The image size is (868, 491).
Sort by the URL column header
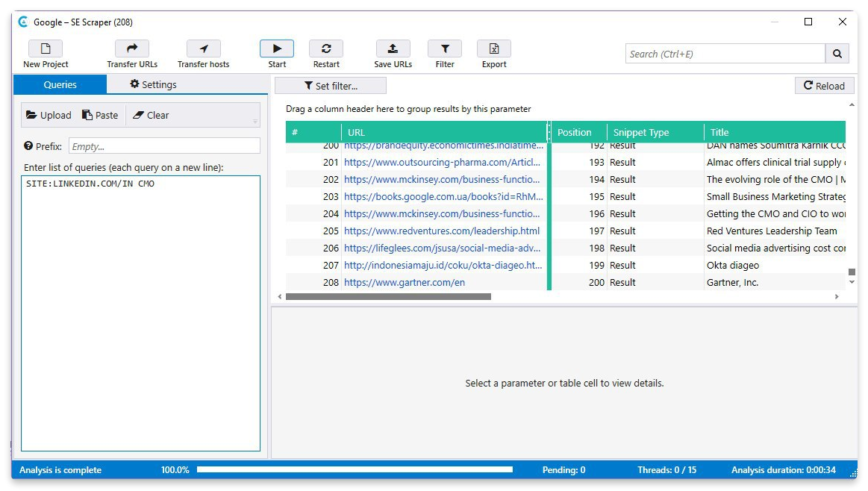tap(445, 132)
